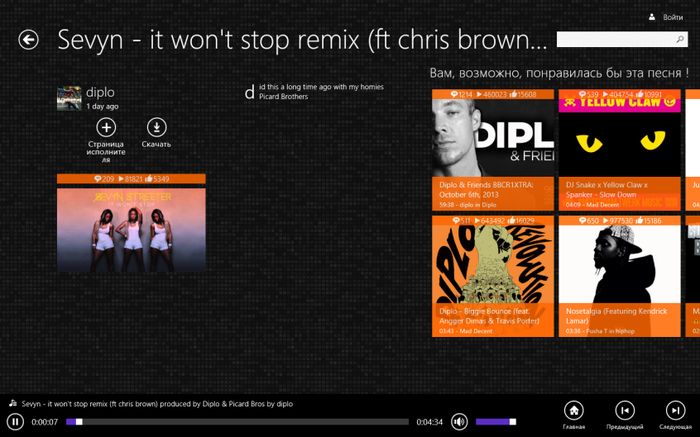Adjust the purple volume slider
Viewport: 700px width, 437px height.
[496, 421]
